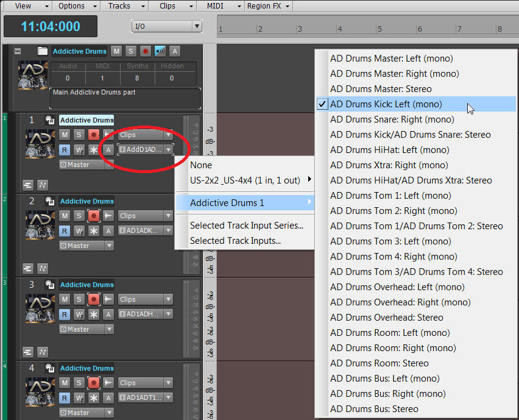This screenshot has height=420, width=519.
Task: Open the MIDI menu
Action: pos(221,6)
